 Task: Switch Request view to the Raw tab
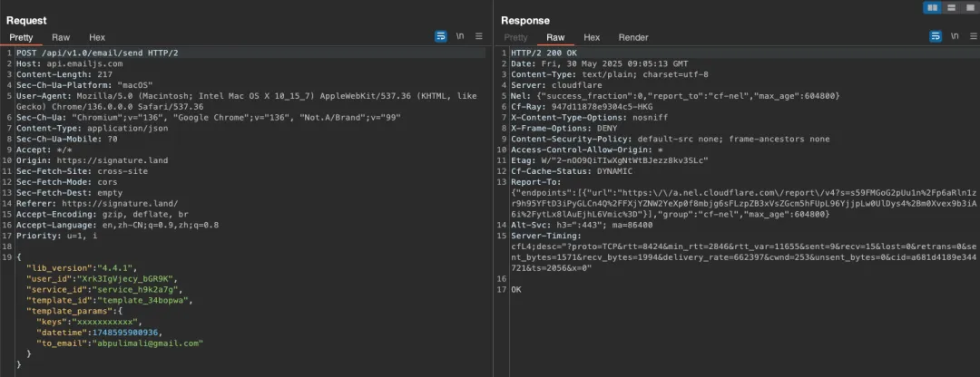tap(61, 37)
